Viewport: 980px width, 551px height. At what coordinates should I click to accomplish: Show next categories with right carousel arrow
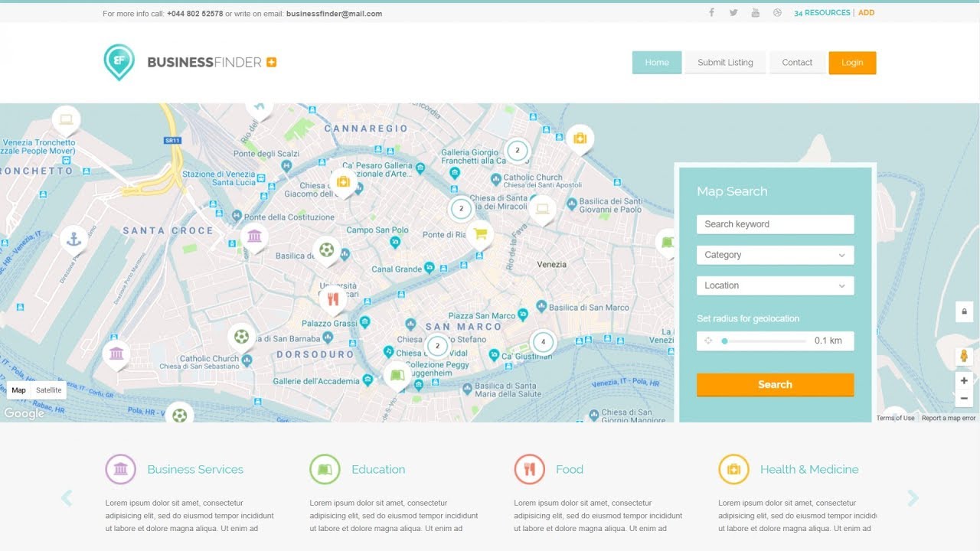pyautogui.click(x=913, y=498)
